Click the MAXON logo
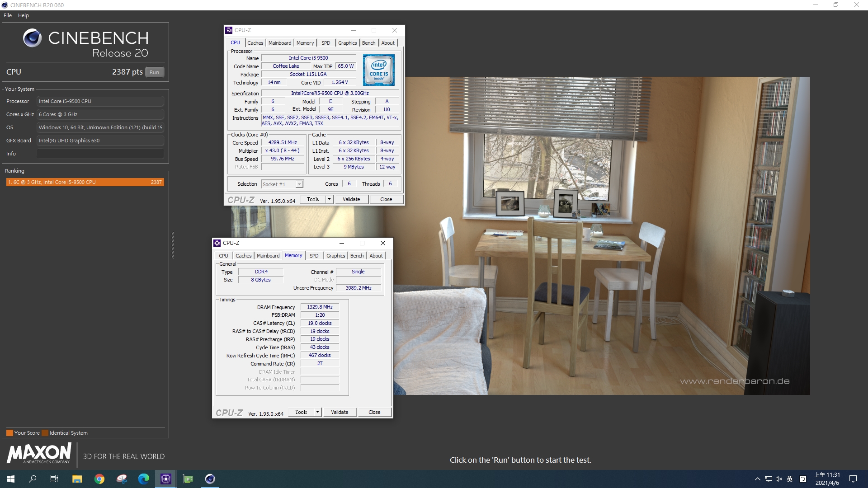The image size is (868, 488). coord(39,453)
